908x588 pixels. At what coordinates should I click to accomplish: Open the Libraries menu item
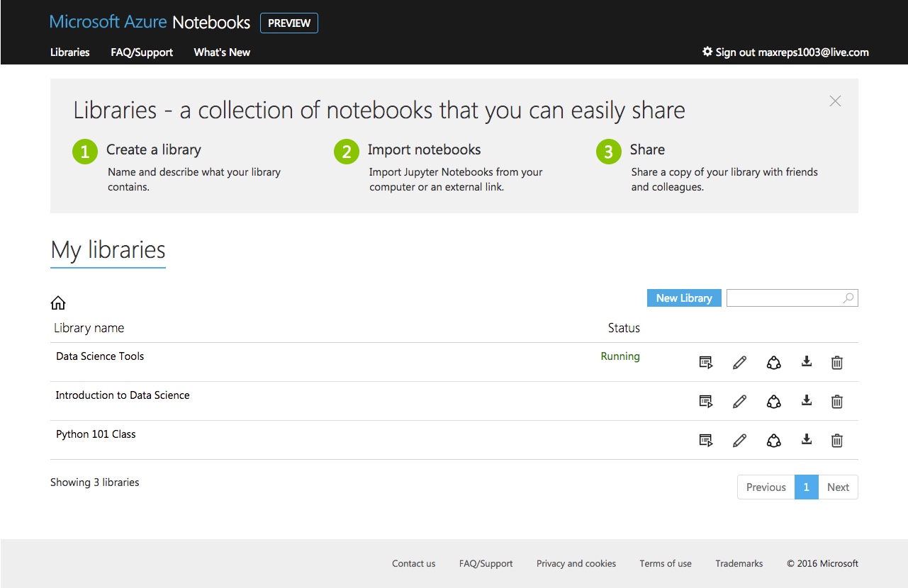coord(70,52)
